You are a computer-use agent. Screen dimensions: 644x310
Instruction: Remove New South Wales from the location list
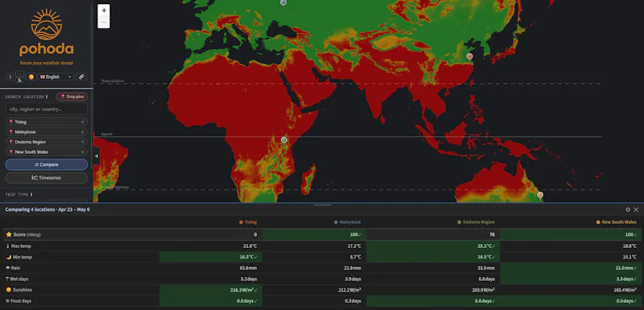82,152
